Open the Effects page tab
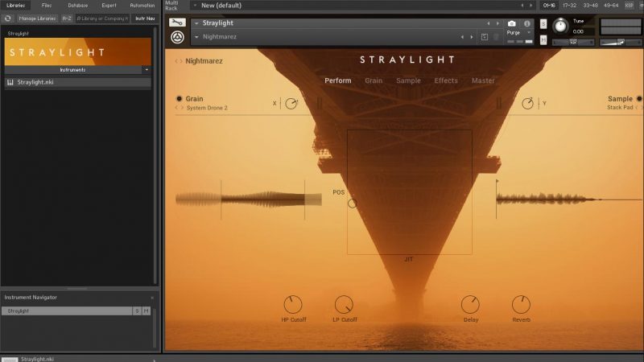The width and height of the screenshot is (644, 362). (x=446, y=81)
